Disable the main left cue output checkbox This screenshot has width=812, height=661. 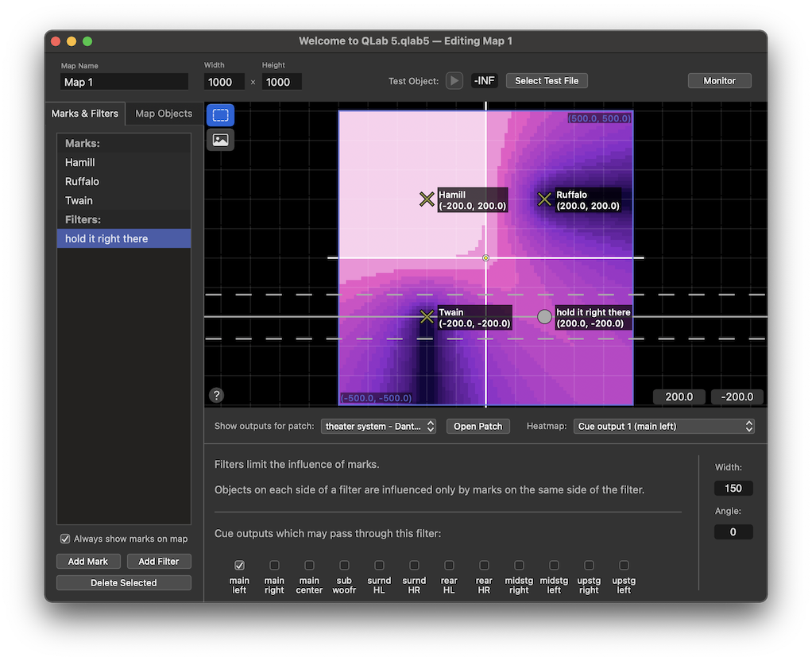(x=239, y=565)
